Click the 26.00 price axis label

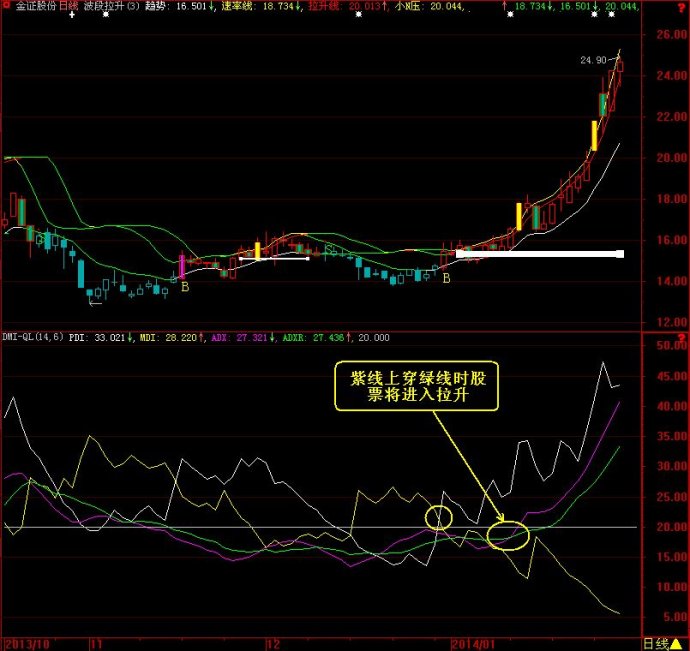point(671,35)
